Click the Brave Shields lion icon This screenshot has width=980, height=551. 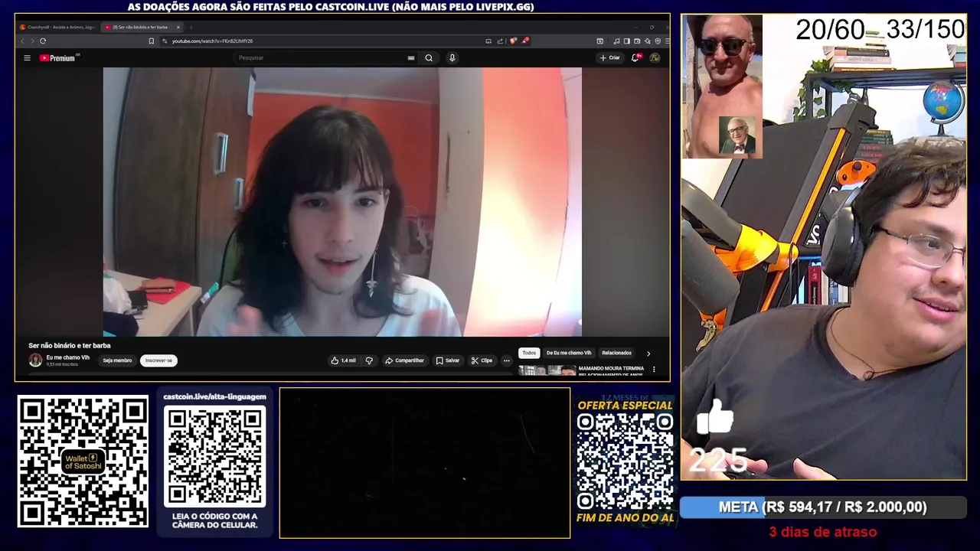pyautogui.click(x=513, y=41)
